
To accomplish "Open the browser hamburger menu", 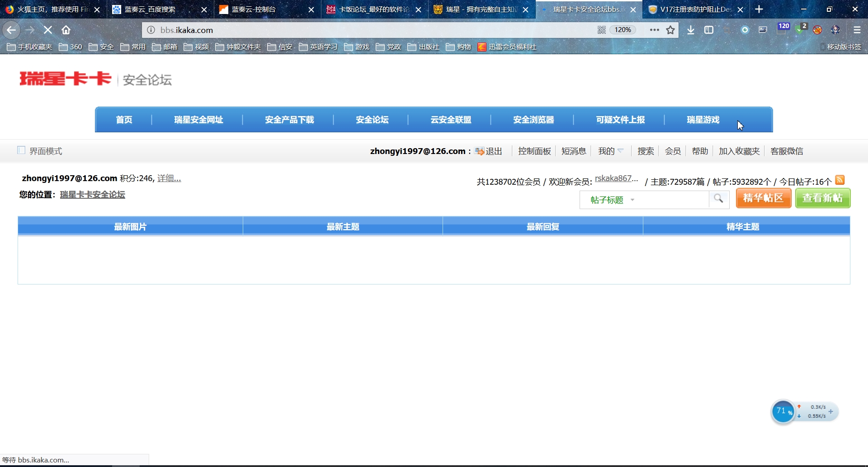I will pos(857,30).
